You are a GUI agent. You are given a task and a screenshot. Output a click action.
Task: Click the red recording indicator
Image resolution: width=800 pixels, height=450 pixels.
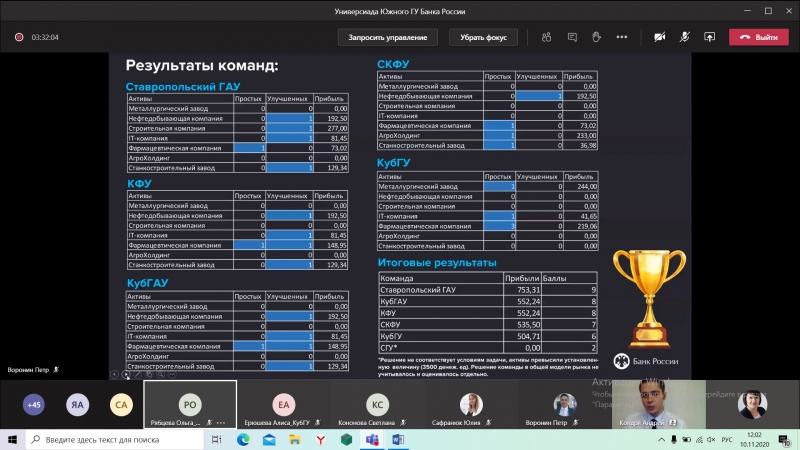point(19,37)
